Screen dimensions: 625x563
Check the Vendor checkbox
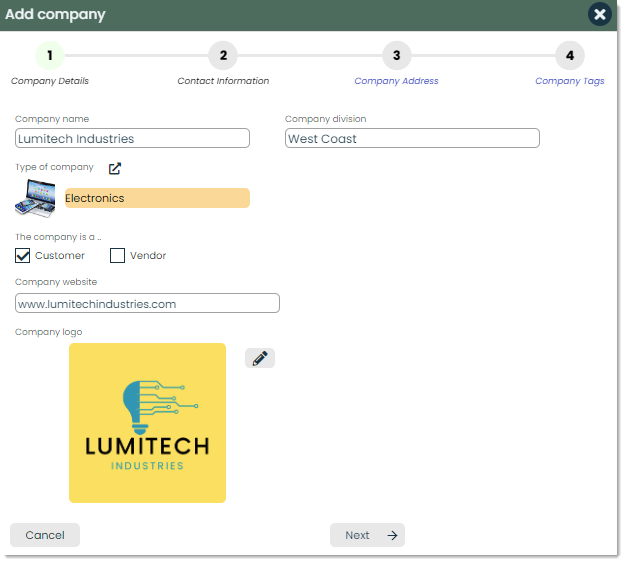[x=117, y=256]
